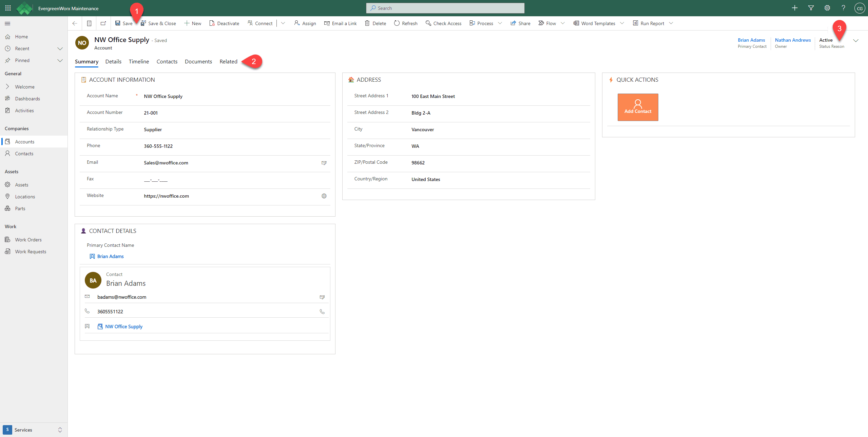
Task: Expand the Word Templates dropdown
Action: pos(622,23)
